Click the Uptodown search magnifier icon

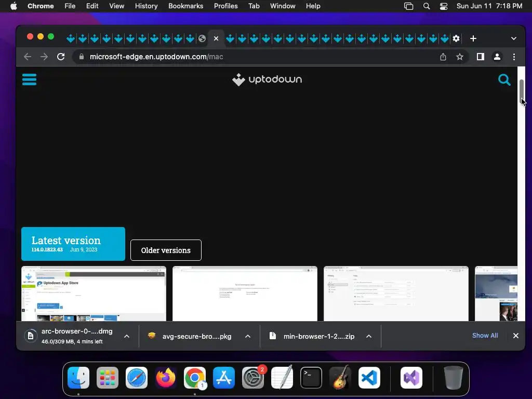pos(504,79)
